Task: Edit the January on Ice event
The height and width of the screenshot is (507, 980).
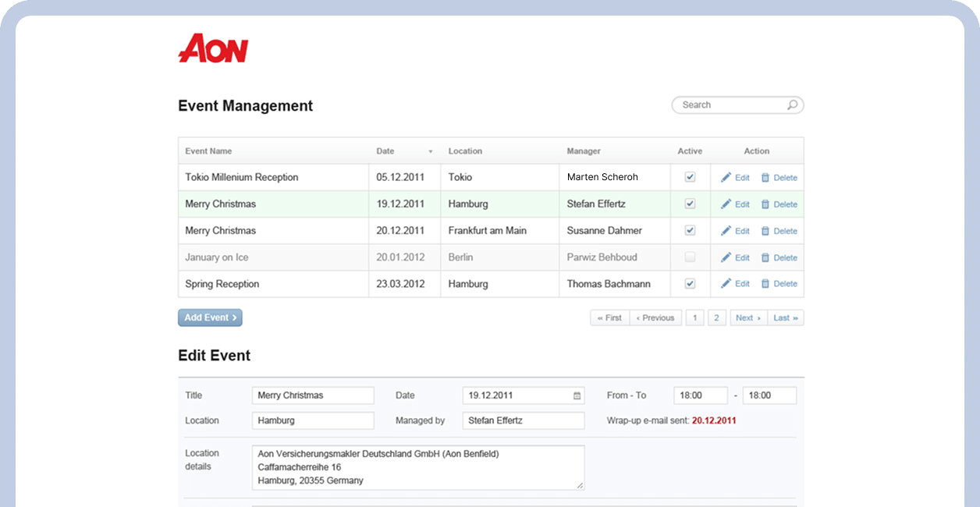Action: pos(735,257)
